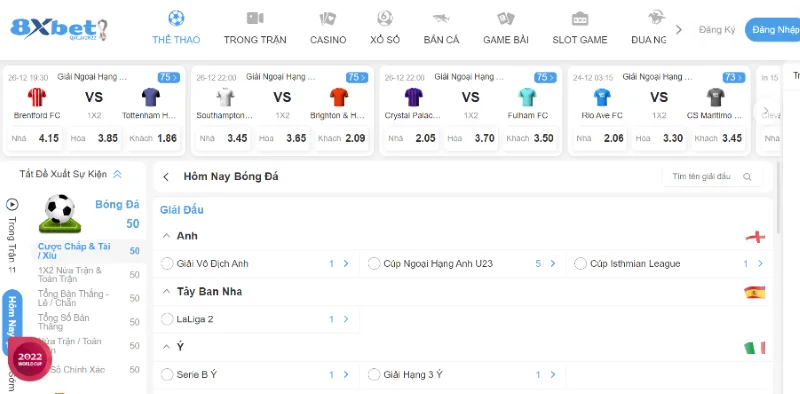800x394 pixels.
Task: Go back with Hôm Nay Bóng Đá arrow
Action: (166, 177)
